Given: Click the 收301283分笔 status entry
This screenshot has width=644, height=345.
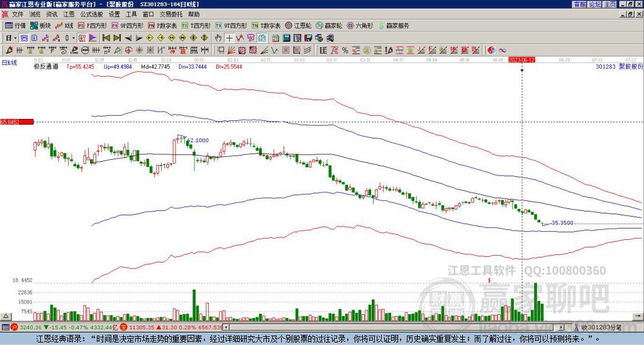Looking at the screenshot, I should 601,327.
